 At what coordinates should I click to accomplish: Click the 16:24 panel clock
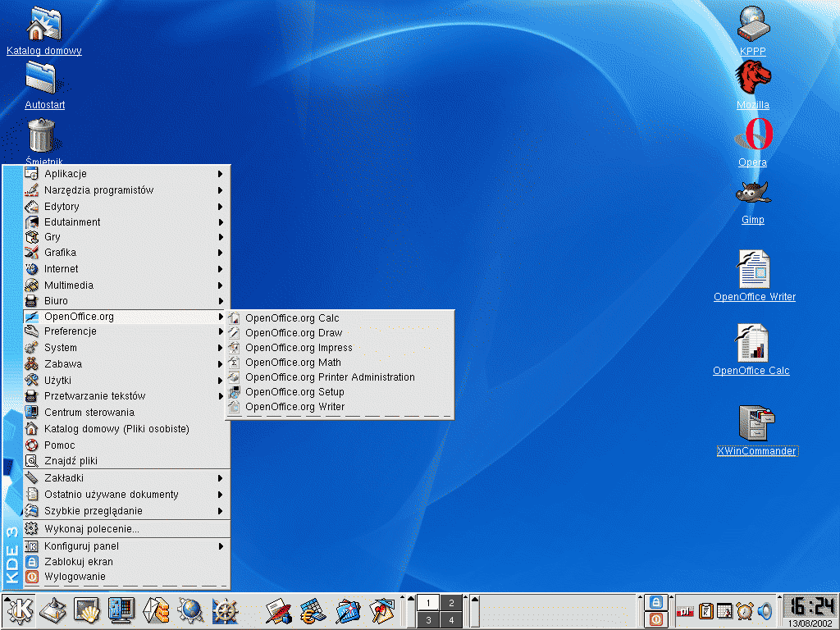(x=811, y=606)
